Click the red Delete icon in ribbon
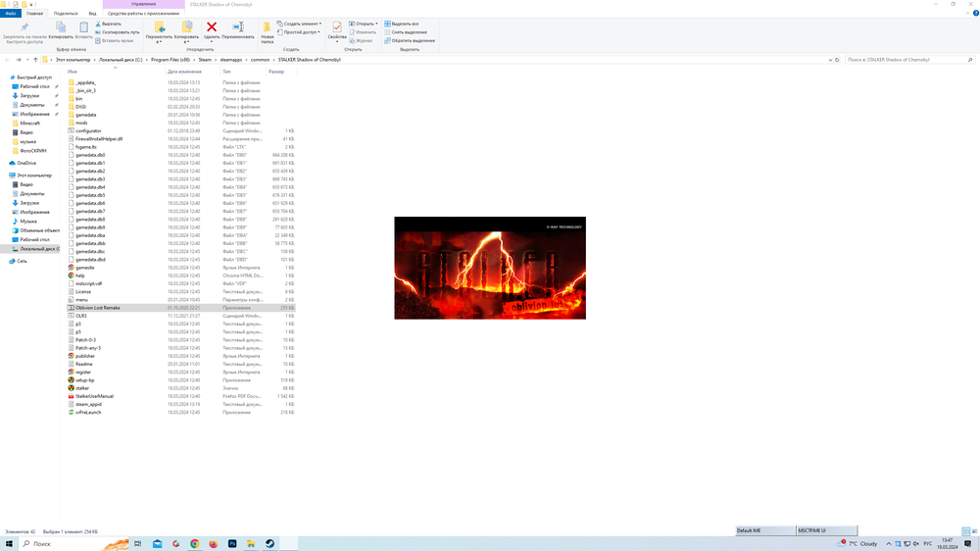This screenshot has width=980, height=551. (211, 28)
